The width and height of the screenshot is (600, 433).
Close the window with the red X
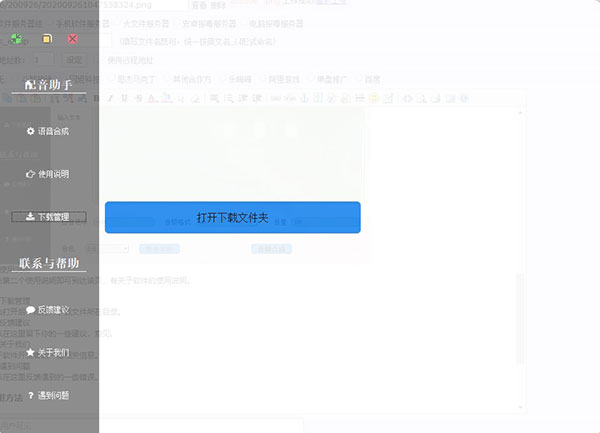[x=73, y=39]
